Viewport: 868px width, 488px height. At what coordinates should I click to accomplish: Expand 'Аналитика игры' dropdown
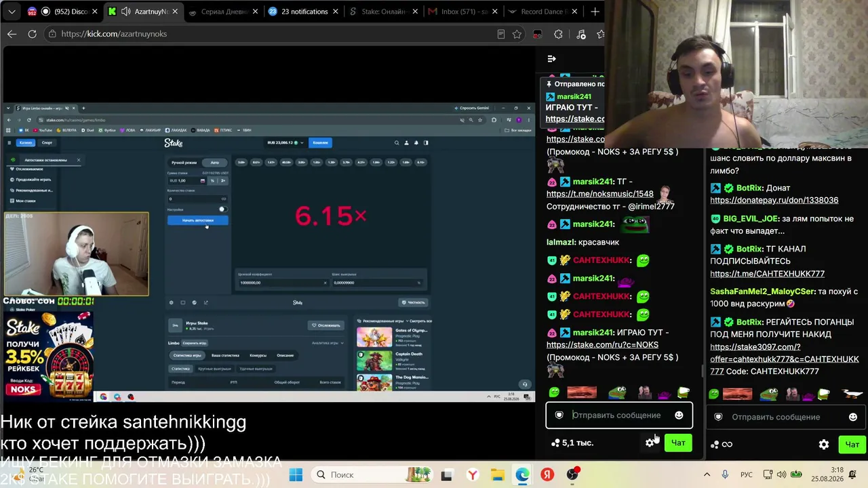point(328,343)
